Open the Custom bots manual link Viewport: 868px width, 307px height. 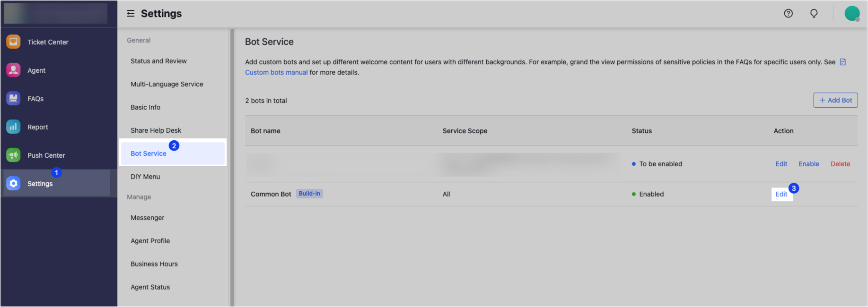point(276,72)
